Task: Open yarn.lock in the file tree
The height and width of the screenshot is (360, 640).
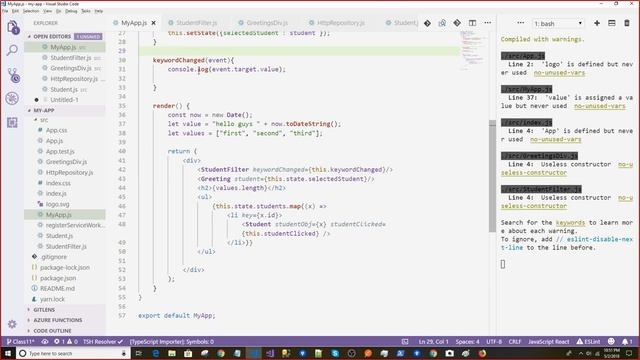Action: pyautogui.click(x=52, y=299)
